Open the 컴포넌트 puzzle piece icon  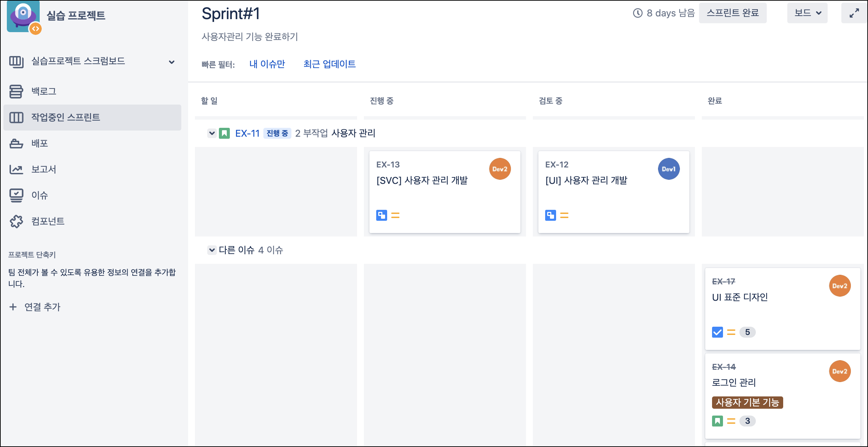coord(16,221)
